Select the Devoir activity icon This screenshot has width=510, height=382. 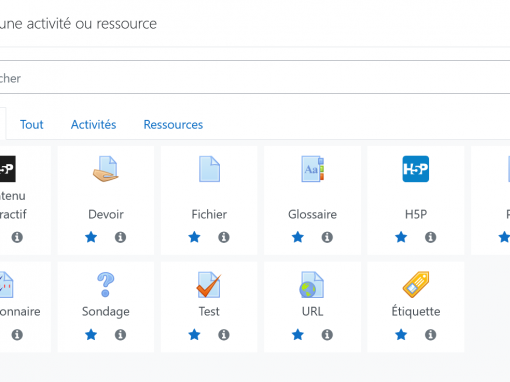(x=106, y=169)
